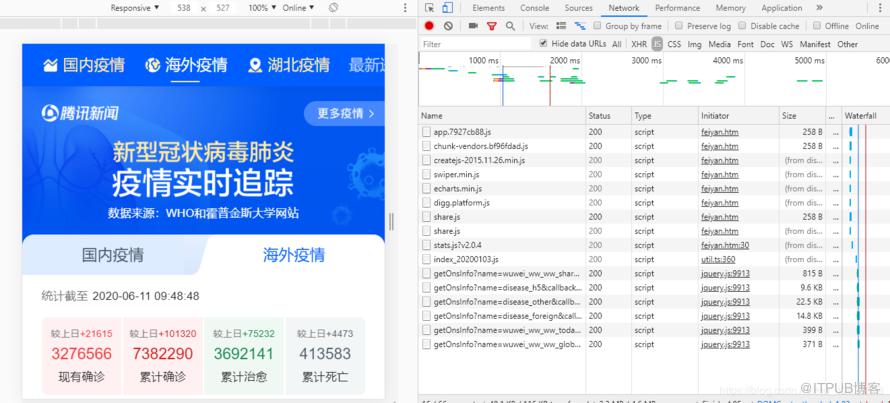Click the timeline overview at 3000 ms
Image resolution: width=890 pixels, height=403 pixels.
click(646, 61)
